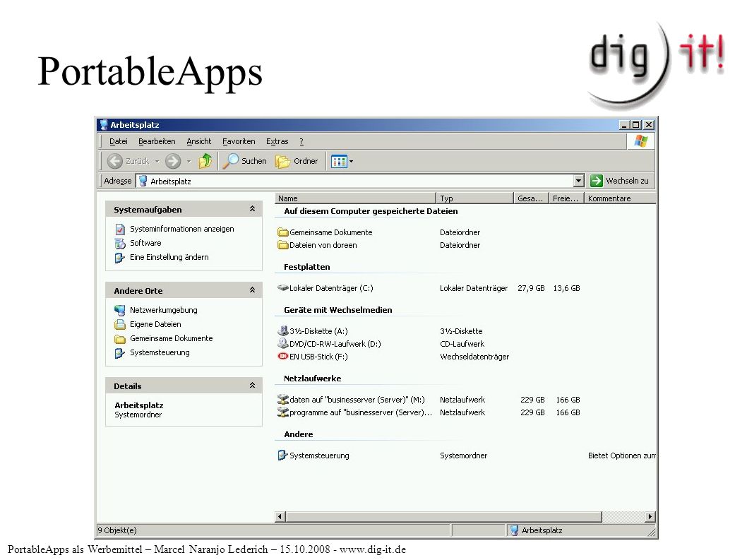Select EN USB-Stick (F:) icon

(x=283, y=357)
